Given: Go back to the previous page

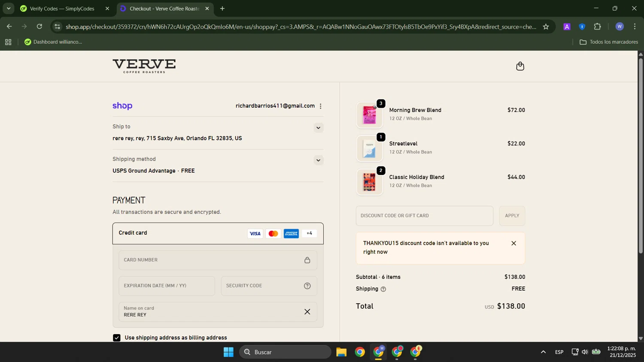Looking at the screenshot, I should [x=9, y=27].
